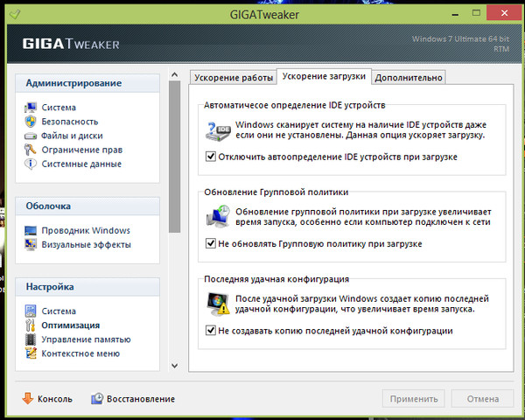This screenshot has height=420, width=525.
Task: Click the wrench tools icon next to Оптимизация
Action: pyautogui.click(x=30, y=325)
